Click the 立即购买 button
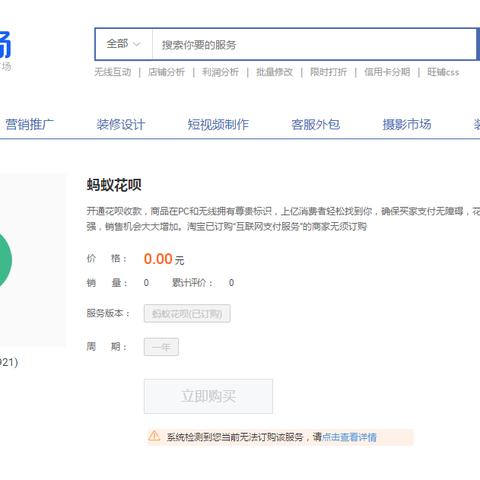The width and height of the screenshot is (480, 480). 208,396
